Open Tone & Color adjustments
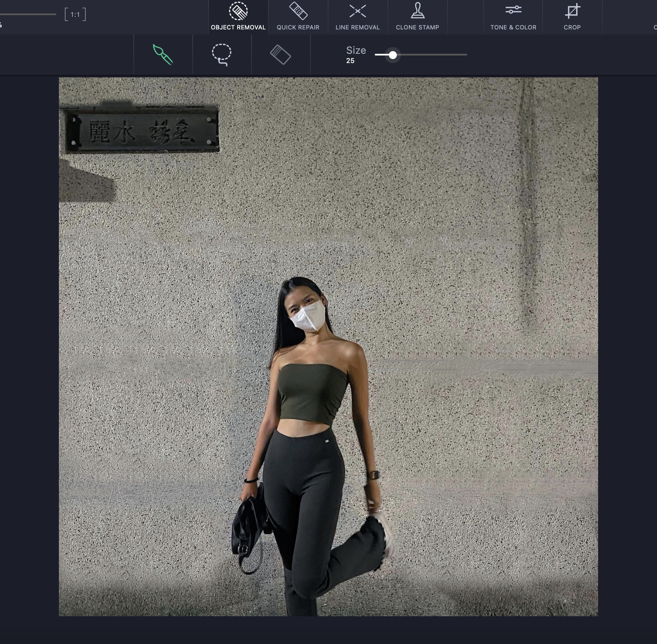This screenshot has width=657, height=644. pos(513,10)
